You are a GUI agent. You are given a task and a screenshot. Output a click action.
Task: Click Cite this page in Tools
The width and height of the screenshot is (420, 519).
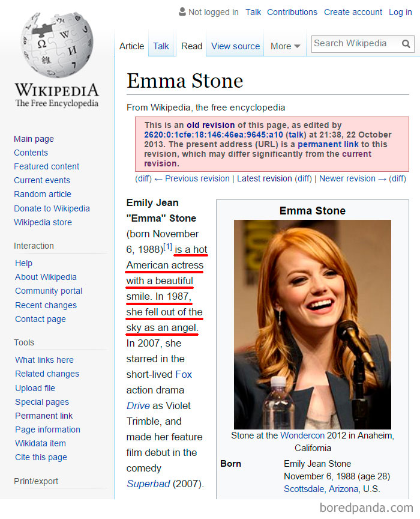click(40, 457)
